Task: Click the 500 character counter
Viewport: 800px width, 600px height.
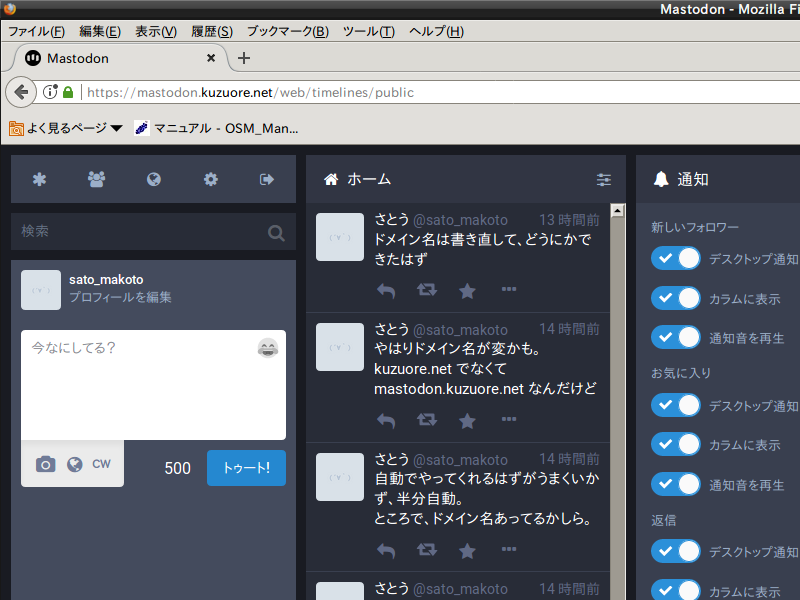Action: (178, 468)
